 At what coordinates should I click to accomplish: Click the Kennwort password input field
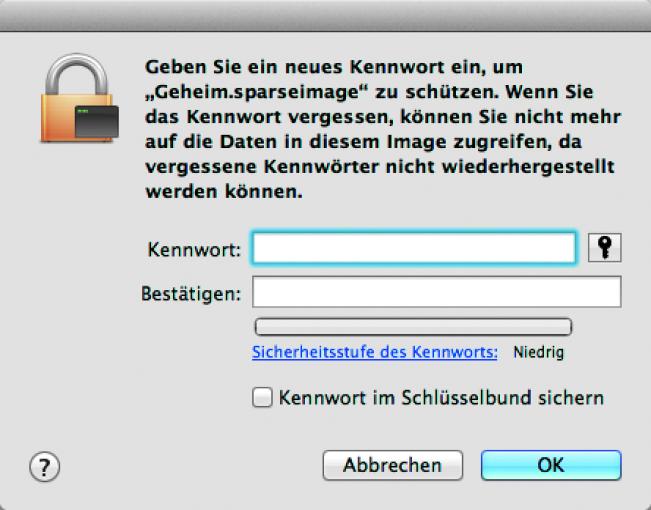(x=414, y=248)
